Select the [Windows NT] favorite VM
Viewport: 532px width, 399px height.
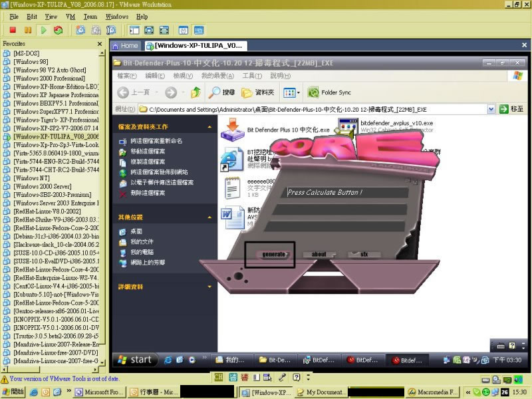(31, 178)
